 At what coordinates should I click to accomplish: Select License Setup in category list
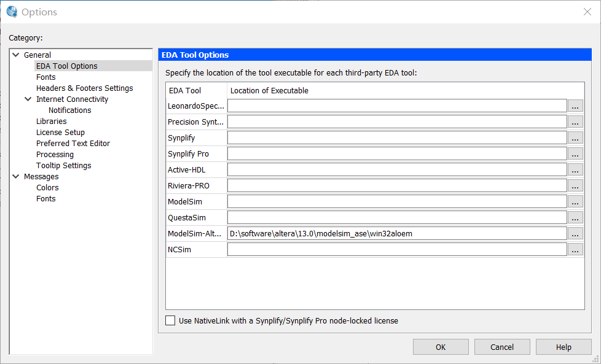[x=60, y=133]
